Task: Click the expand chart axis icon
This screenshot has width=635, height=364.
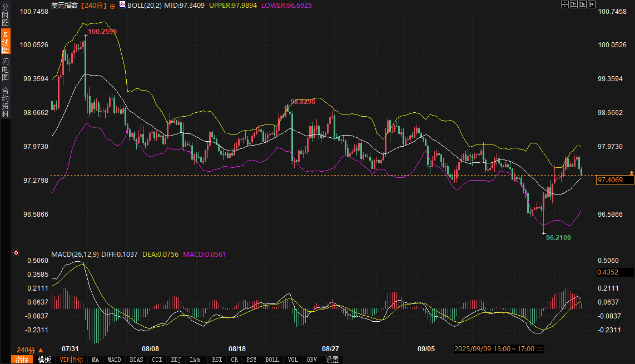Action: [583, 4]
